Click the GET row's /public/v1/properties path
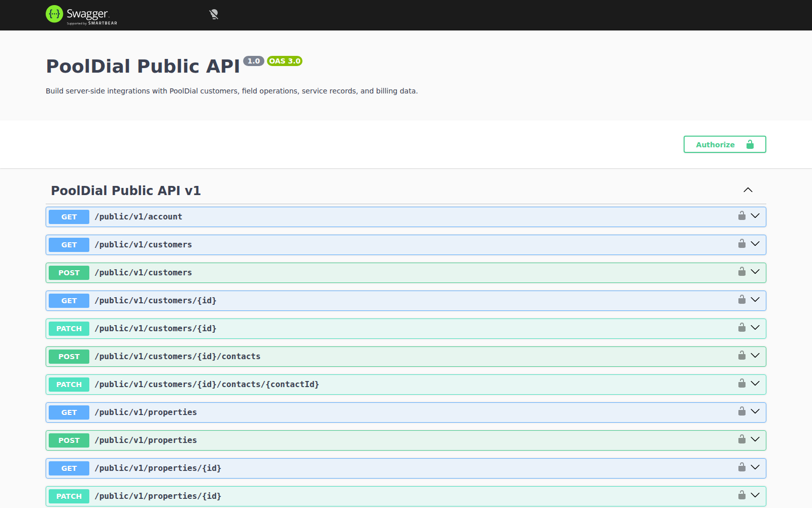Screen dimensions: 812x508 146,412
